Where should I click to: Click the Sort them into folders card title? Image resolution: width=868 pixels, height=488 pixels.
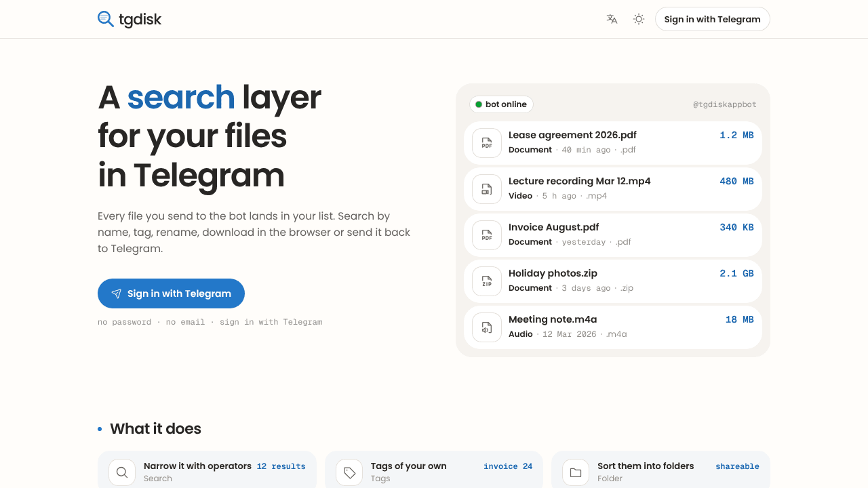point(646,466)
